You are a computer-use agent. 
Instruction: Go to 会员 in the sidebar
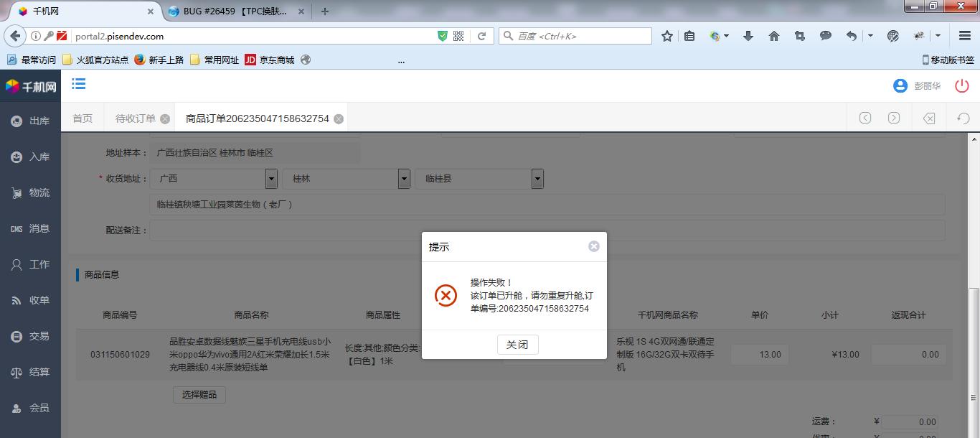click(x=31, y=408)
